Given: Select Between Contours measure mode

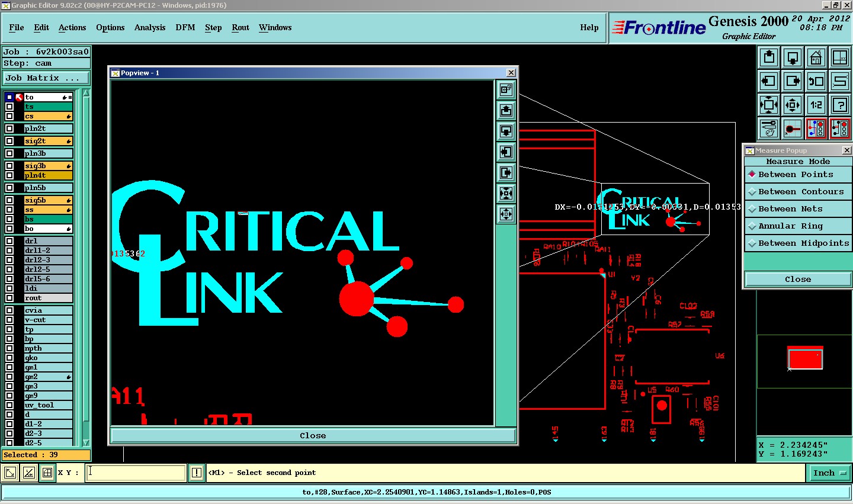Looking at the screenshot, I should pyautogui.click(x=798, y=192).
